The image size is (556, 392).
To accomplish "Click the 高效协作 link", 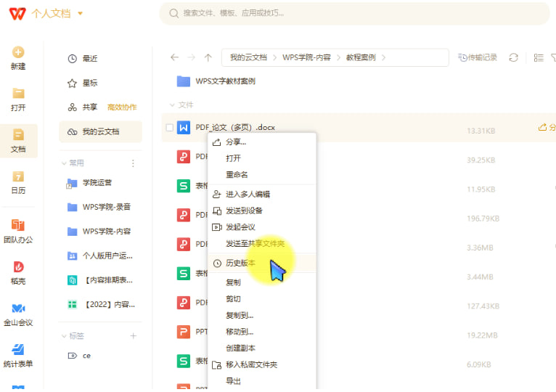I will point(122,107).
